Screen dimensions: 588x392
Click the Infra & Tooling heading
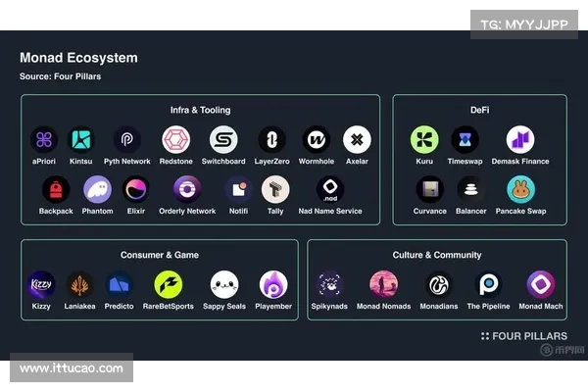tap(200, 111)
